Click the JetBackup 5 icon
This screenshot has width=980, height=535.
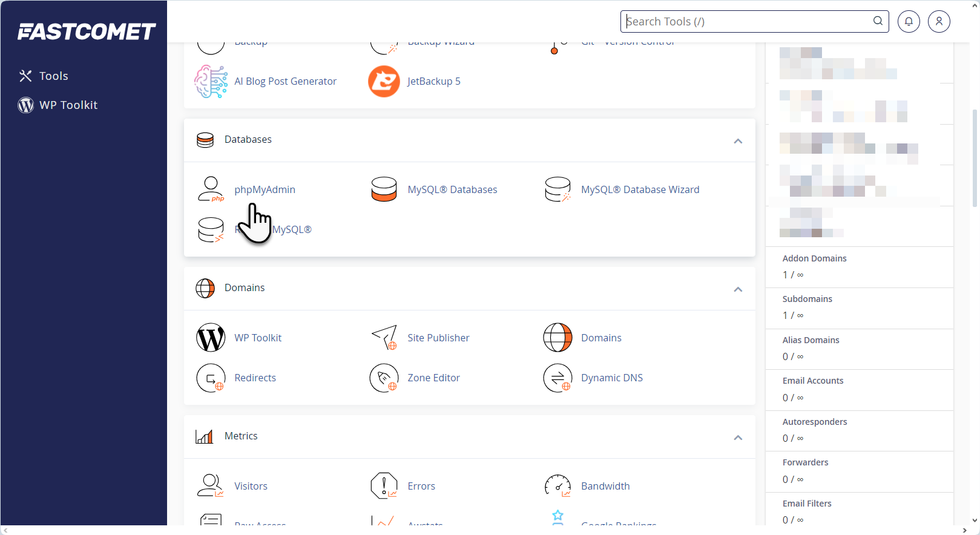[x=384, y=81]
